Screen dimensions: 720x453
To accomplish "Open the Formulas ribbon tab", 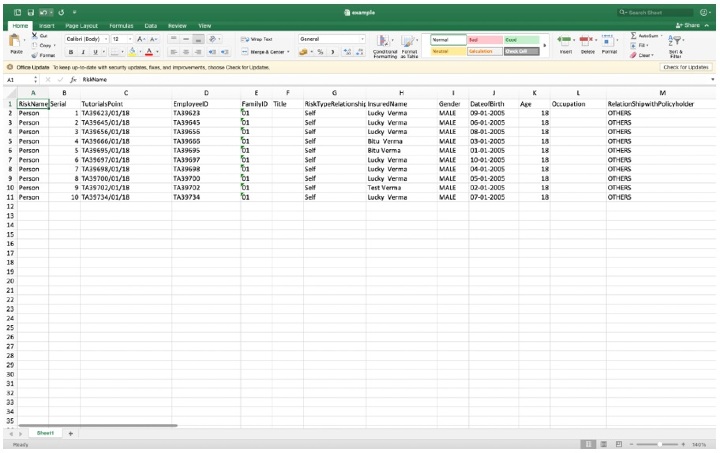I will [121, 26].
